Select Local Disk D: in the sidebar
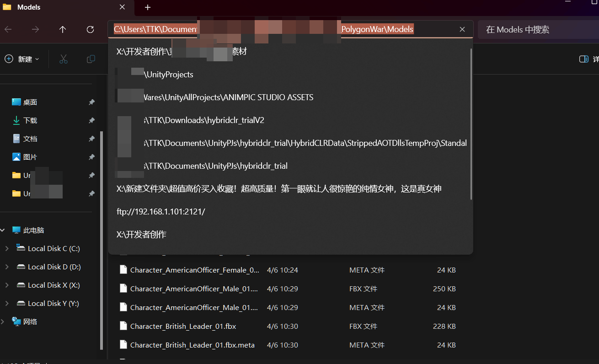Viewport: 599px width, 364px height. pos(53,267)
